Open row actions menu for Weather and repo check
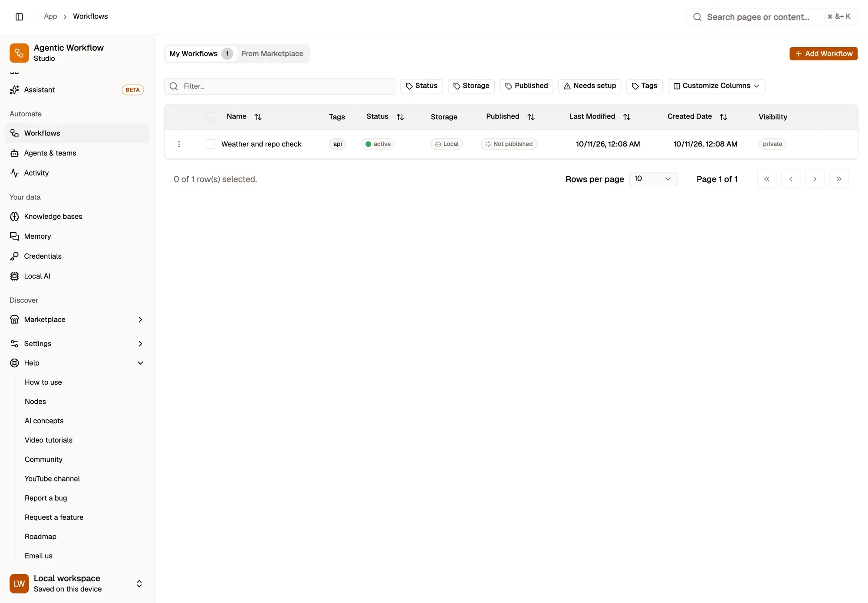The height and width of the screenshot is (603, 868). coord(179,144)
